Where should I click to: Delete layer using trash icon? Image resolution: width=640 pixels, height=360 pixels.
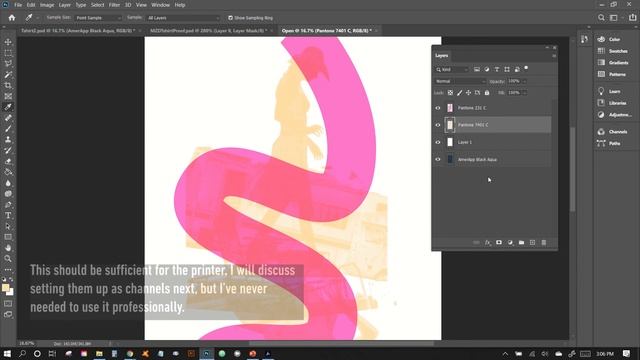coord(544,242)
